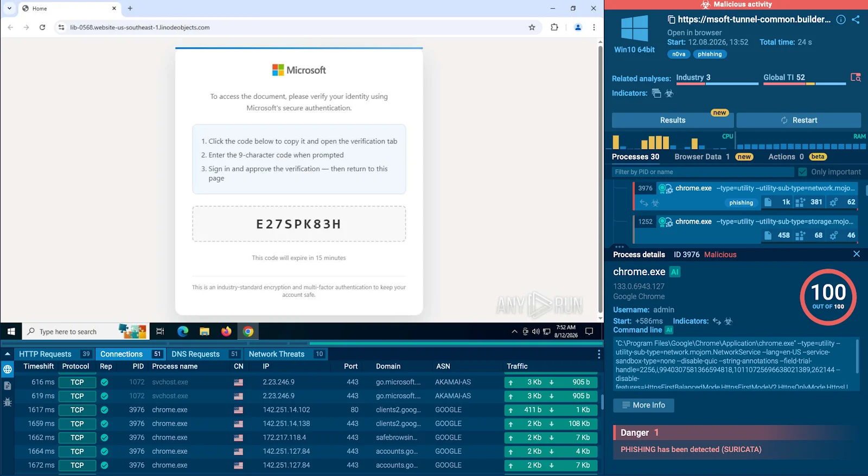Image resolution: width=868 pixels, height=476 pixels.
Task: Open Chrome's three-dot menu
Action: (x=594, y=27)
